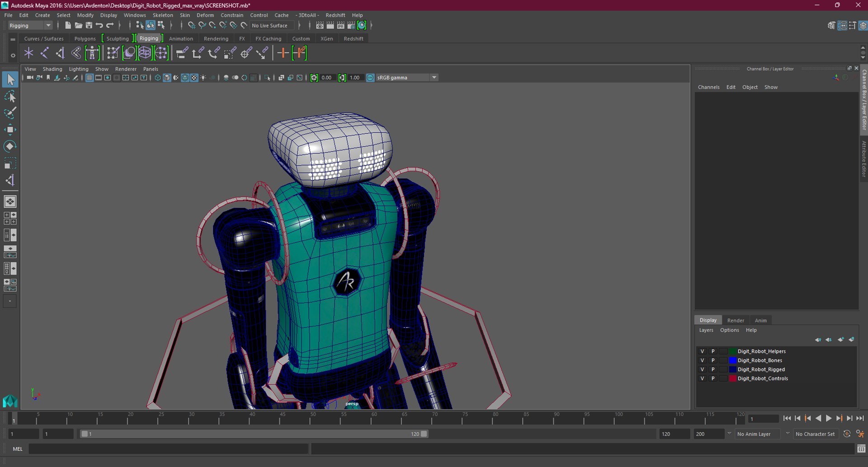Click the Open Scene folder icon

78,25
